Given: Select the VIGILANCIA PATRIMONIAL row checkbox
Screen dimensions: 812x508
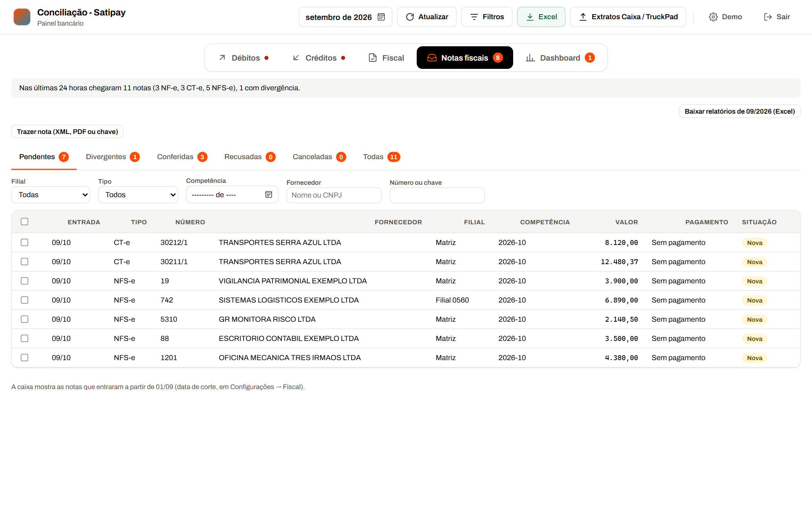Looking at the screenshot, I should pyautogui.click(x=24, y=281).
